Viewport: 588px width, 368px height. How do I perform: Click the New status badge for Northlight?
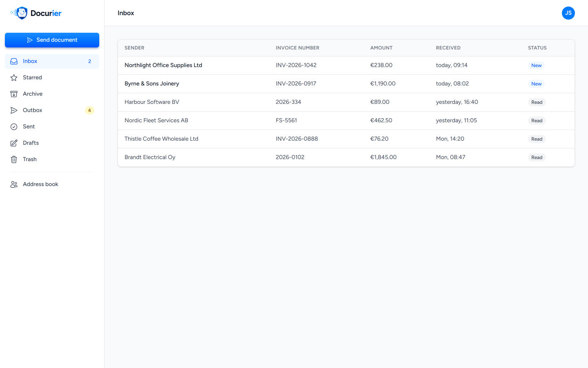(x=536, y=65)
